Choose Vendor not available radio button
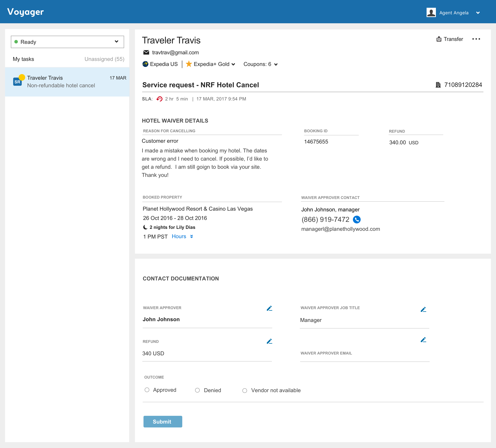 [245, 390]
